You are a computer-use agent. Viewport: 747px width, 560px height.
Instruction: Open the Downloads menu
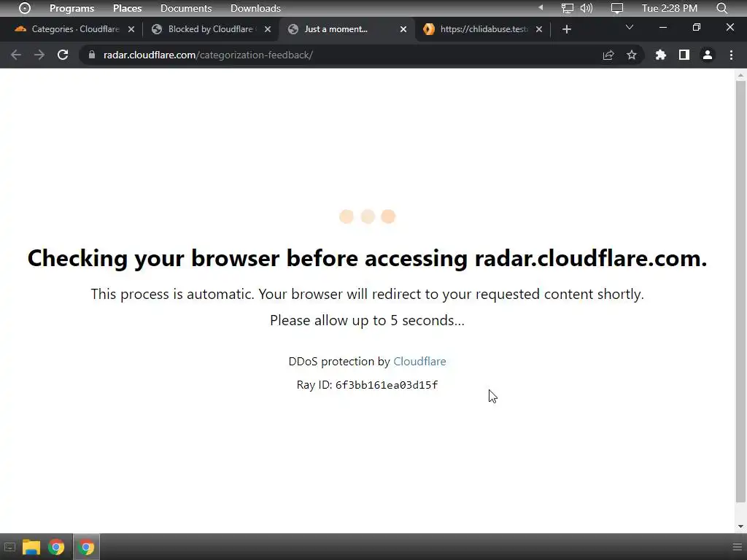[255, 8]
